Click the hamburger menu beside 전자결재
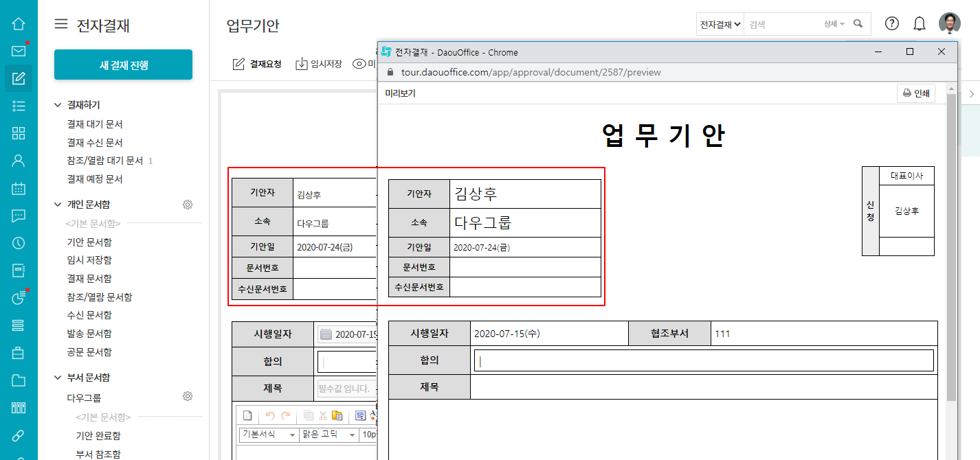Screen dimensions: 980x460 [x=61, y=25]
